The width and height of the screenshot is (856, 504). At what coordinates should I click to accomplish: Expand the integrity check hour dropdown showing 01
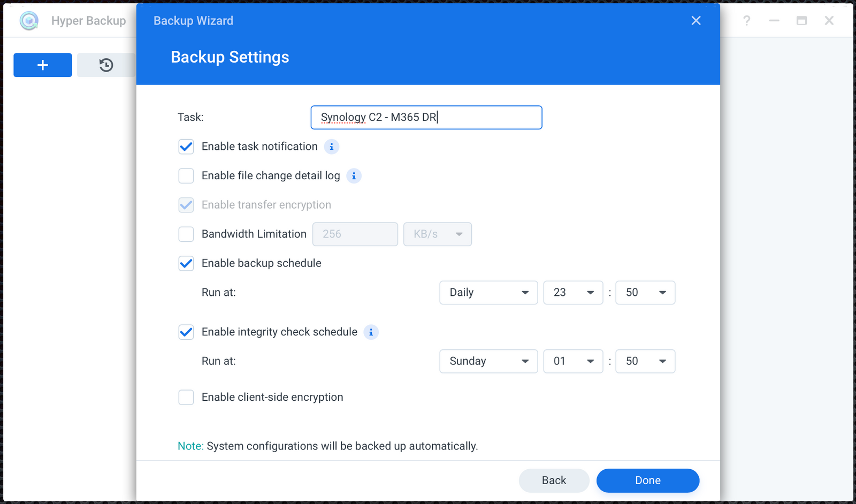573,361
